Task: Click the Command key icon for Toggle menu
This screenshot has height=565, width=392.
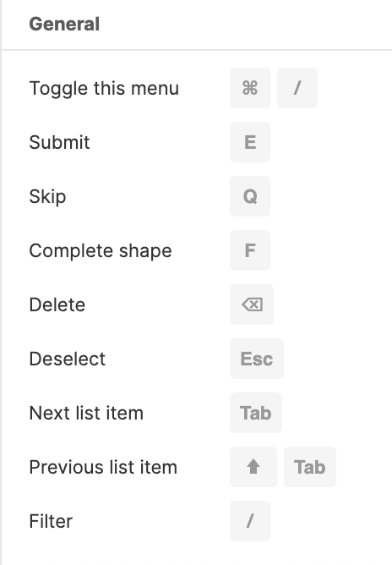Action: [x=250, y=88]
